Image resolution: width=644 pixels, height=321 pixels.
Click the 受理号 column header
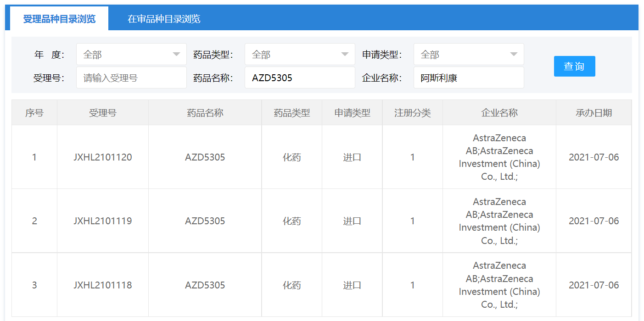pos(103,113)
